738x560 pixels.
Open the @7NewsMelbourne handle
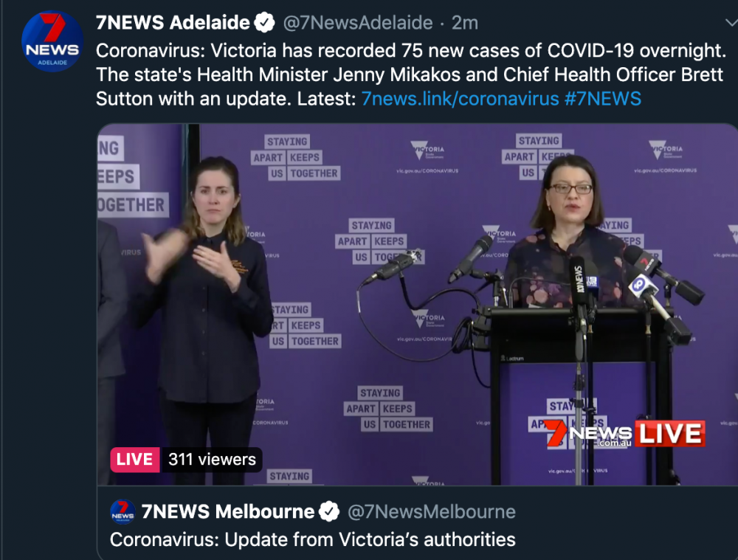tap(432, 511)
